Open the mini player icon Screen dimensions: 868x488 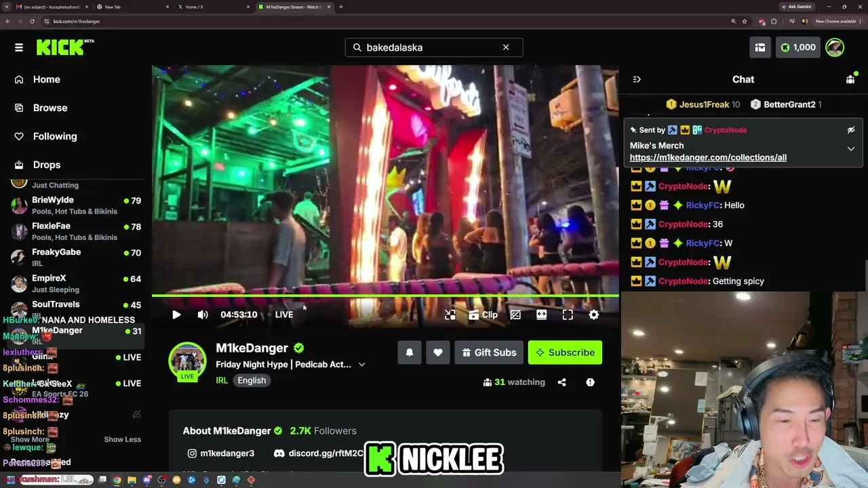pyautogui.click(x=450, y=314)
